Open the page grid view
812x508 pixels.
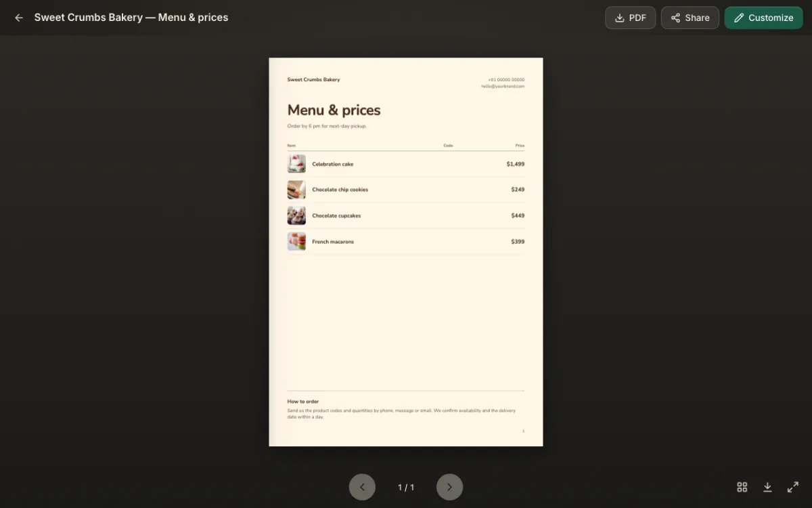742,487
